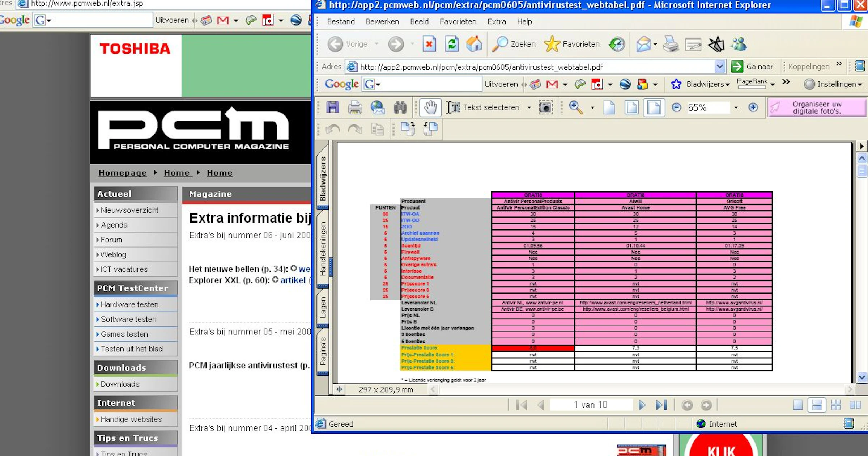The height and width of the screenshot is (456, 868).
Task: Open the Bestand menu
Action: pos(341,22)
